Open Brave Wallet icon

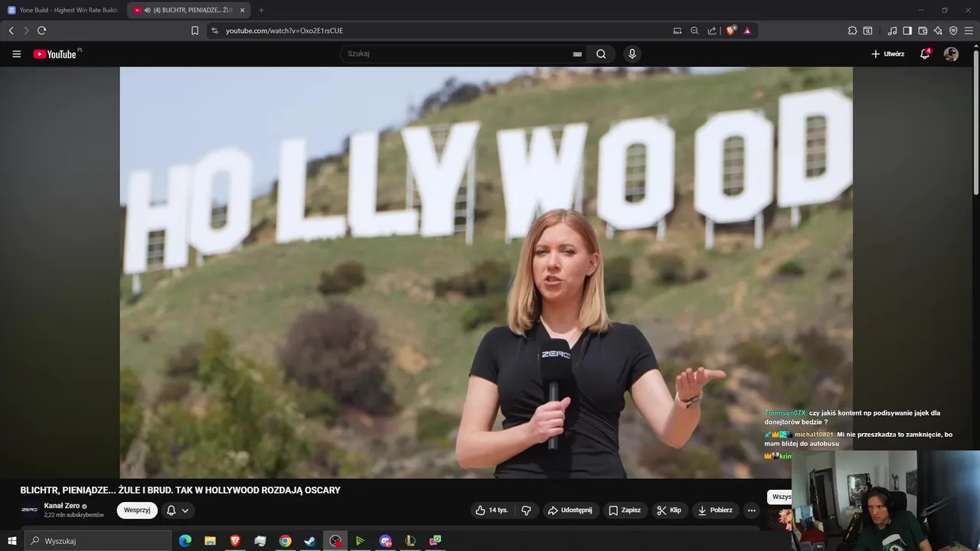tap(923, 31)
